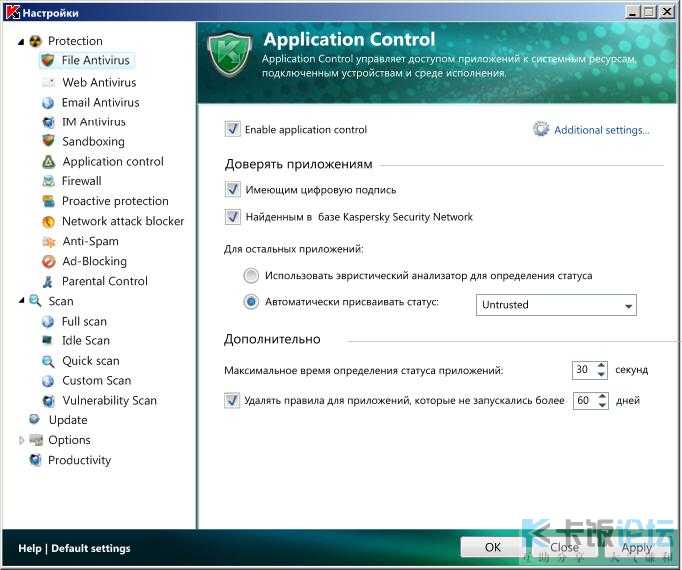Click the Apply button
This screenshot has width=682, height=570.
tap(636, 547)
